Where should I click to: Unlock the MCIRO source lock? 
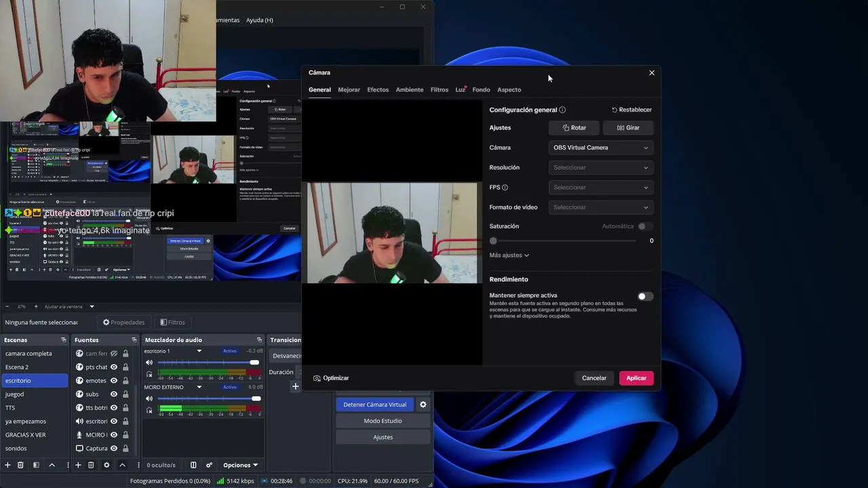point(125,435)
